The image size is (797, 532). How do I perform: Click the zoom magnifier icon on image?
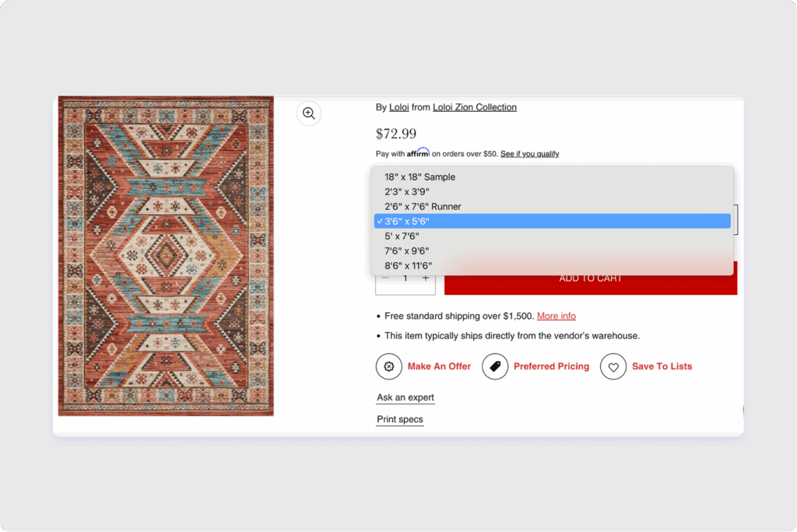309,114
